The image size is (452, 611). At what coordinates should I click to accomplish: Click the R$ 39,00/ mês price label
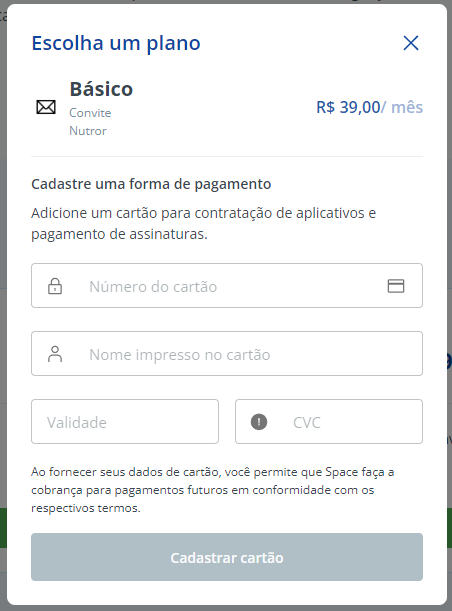(369, 107)
